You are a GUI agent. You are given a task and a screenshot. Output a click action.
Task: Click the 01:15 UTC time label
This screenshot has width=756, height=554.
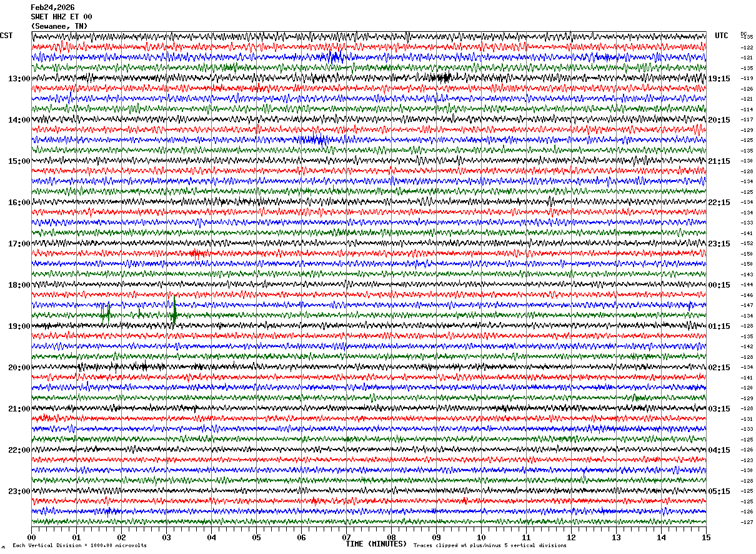719,326
